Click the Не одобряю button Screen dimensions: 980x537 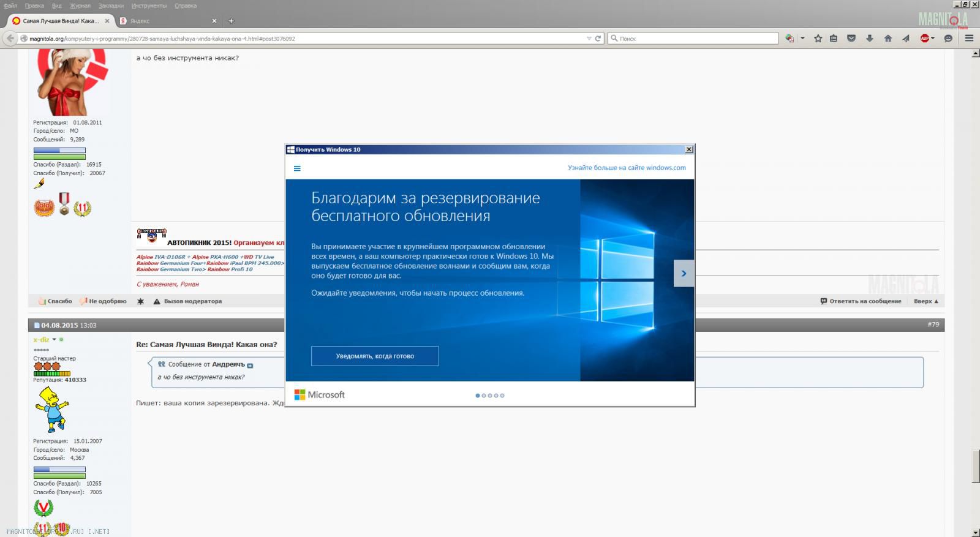[103, 301]
